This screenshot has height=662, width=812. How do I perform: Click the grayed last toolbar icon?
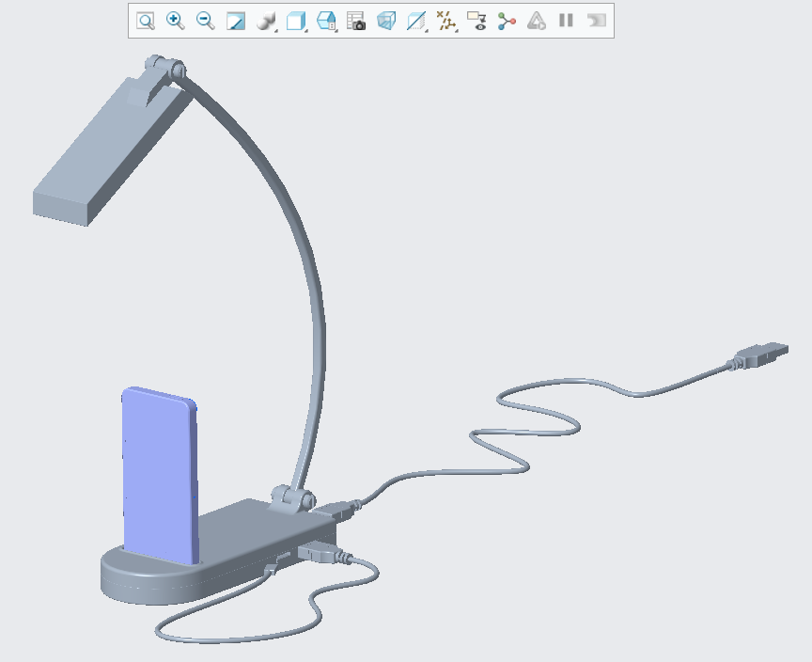[597, 21]
